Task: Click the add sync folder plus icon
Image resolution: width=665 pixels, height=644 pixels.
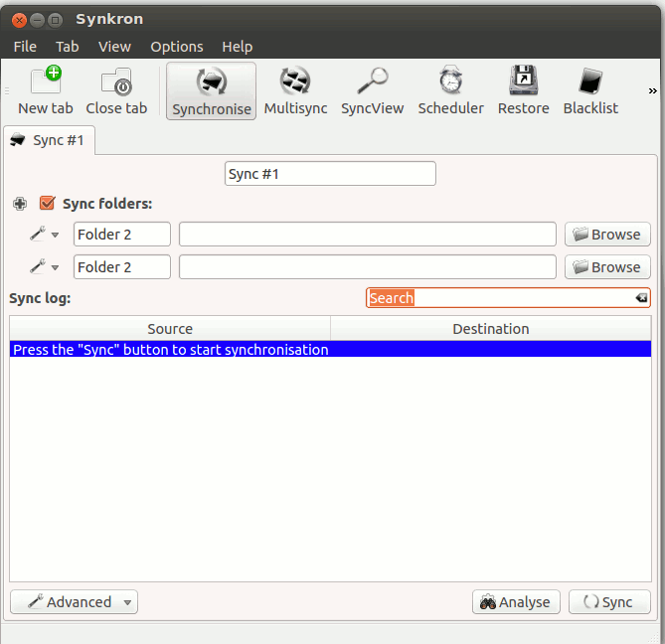Action: [20, 204]
